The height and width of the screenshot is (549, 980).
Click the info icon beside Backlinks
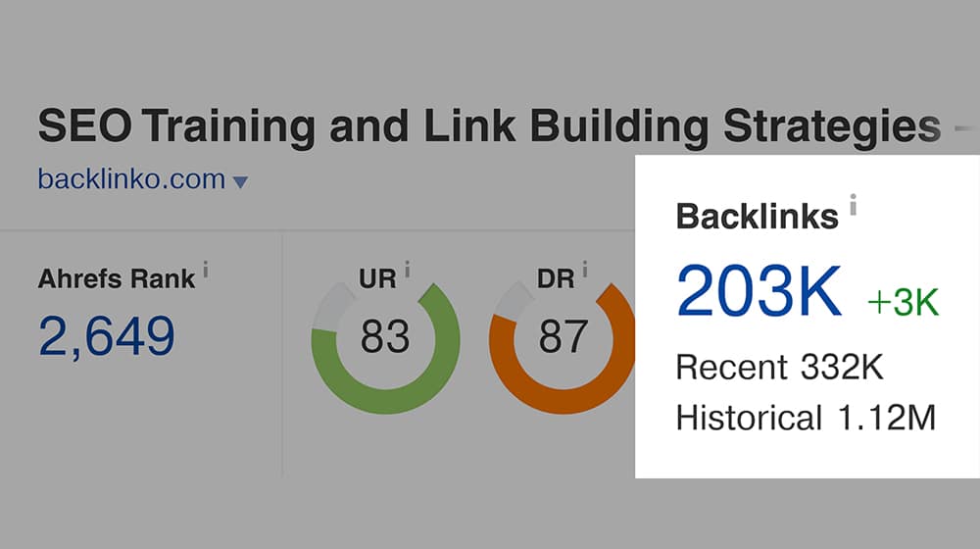coord(854,205)
